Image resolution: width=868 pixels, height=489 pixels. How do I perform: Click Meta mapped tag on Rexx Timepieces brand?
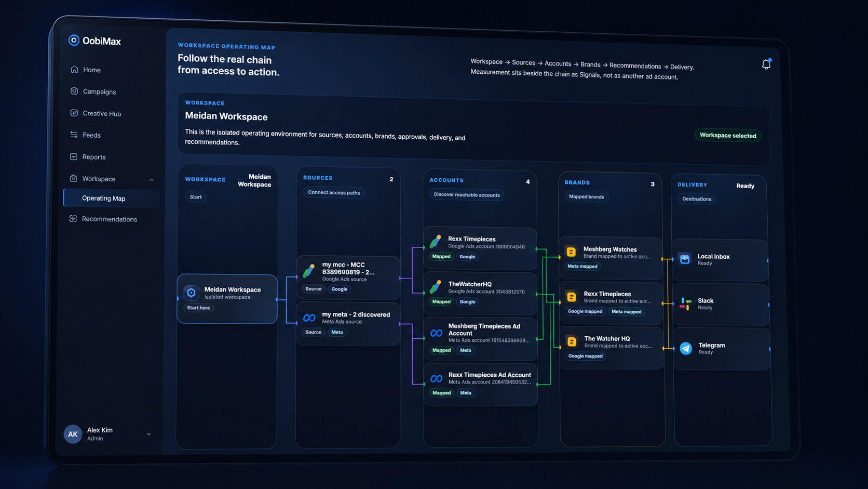coord(627,311)
